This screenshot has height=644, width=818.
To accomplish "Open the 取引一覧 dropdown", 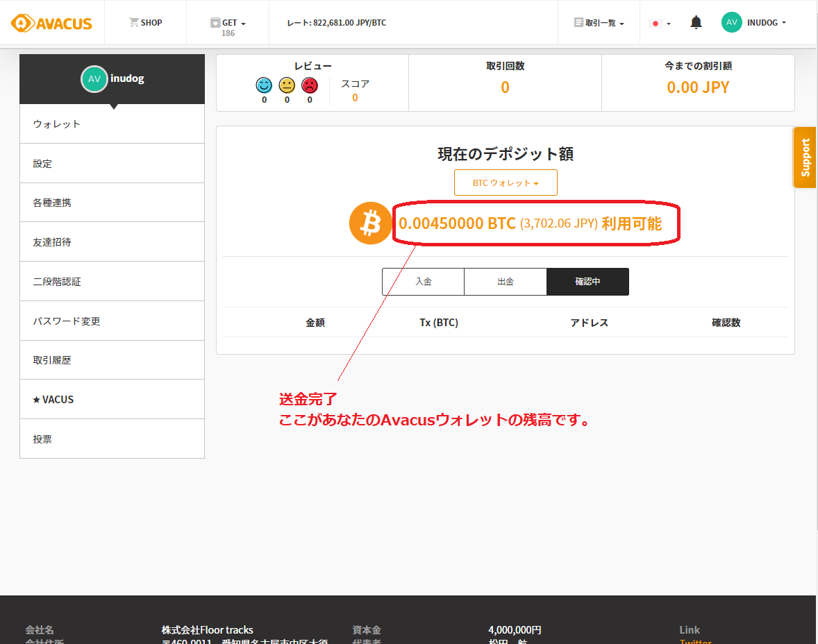I will point(599,23).
